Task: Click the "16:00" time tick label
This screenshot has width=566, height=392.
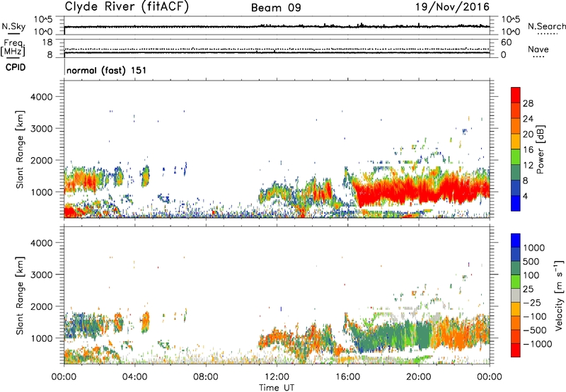Action: [347, 377]
